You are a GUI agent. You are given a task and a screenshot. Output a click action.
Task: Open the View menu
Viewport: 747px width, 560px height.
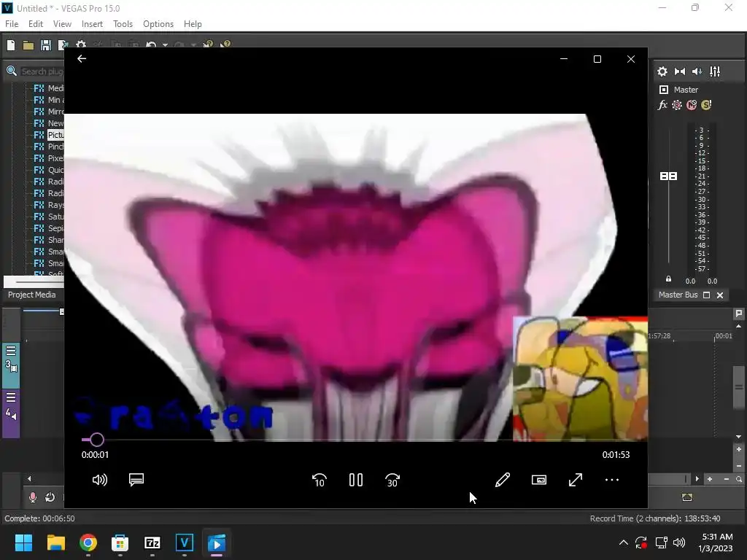[62, 24]
